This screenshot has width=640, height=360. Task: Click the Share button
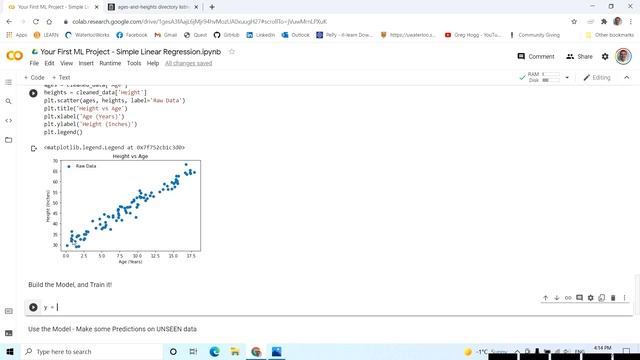click(579, 56)
